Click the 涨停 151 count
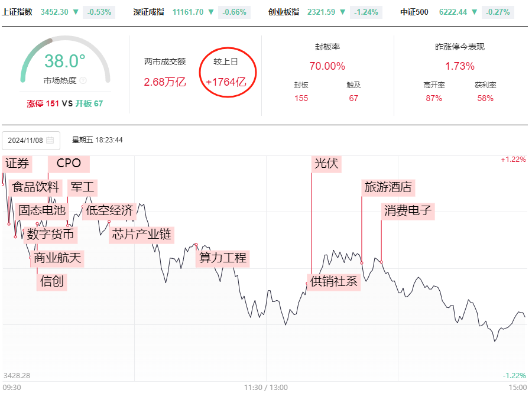The image size is (532, 403). (x=43, y=103)
